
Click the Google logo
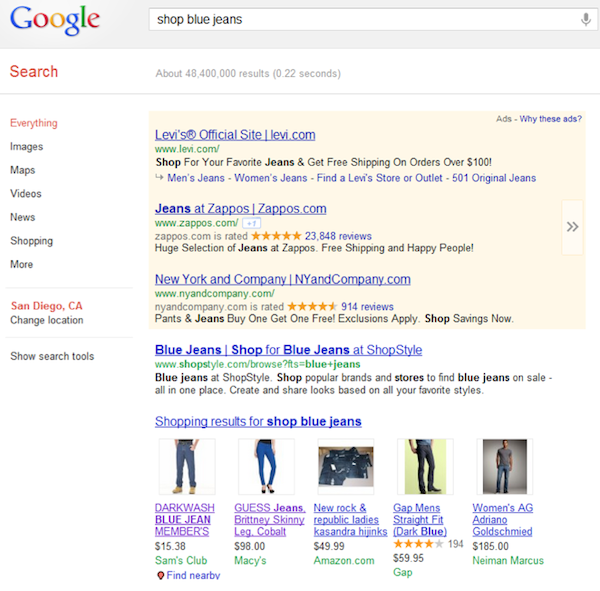(x=55, y=20)
